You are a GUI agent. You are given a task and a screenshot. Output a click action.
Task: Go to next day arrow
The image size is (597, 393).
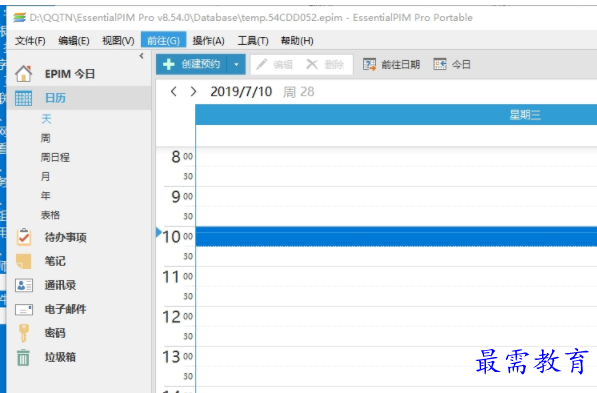click(193, 91)
